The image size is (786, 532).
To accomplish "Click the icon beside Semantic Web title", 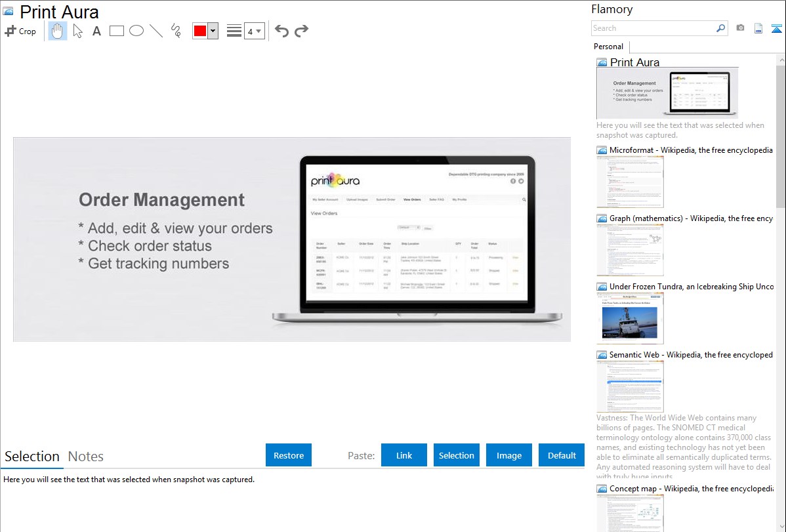I will [x=602, y=355].
